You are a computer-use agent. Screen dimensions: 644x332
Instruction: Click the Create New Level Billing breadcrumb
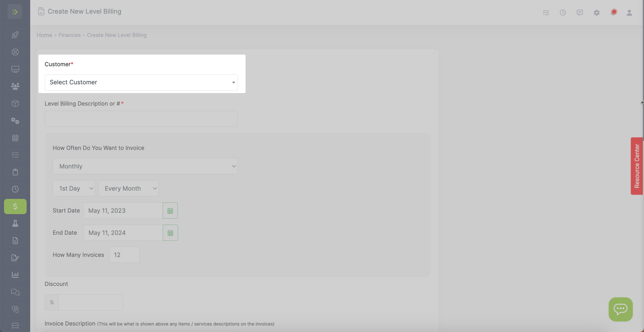click(117, 35)
